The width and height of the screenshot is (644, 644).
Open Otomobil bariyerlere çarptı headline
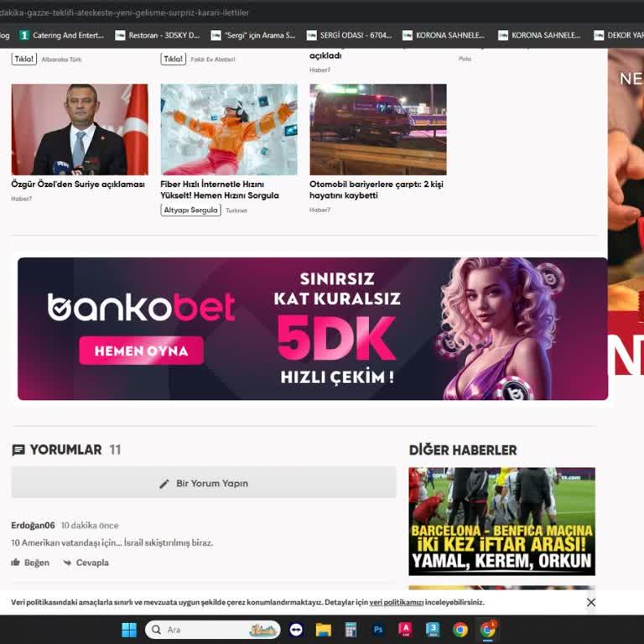coord(377,190)
